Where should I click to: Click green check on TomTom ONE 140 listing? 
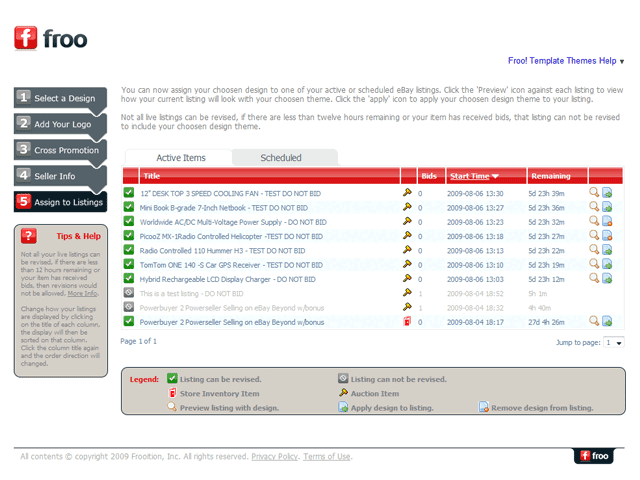tap(129, 264)
